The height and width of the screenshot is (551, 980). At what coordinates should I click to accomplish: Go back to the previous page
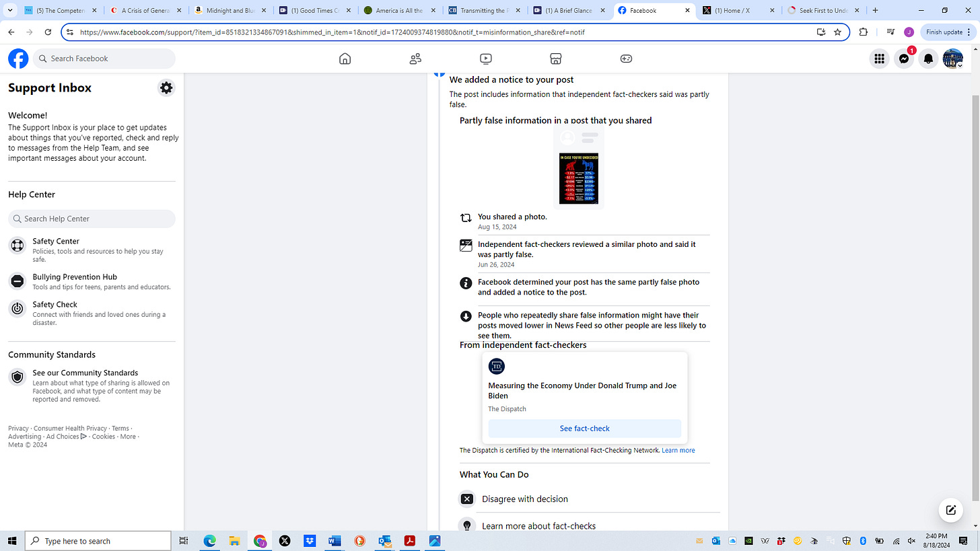(x=11, y=32)
